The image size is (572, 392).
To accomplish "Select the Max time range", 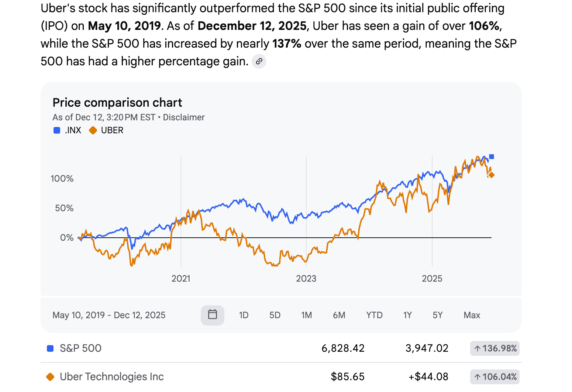I will coord(472,315).
